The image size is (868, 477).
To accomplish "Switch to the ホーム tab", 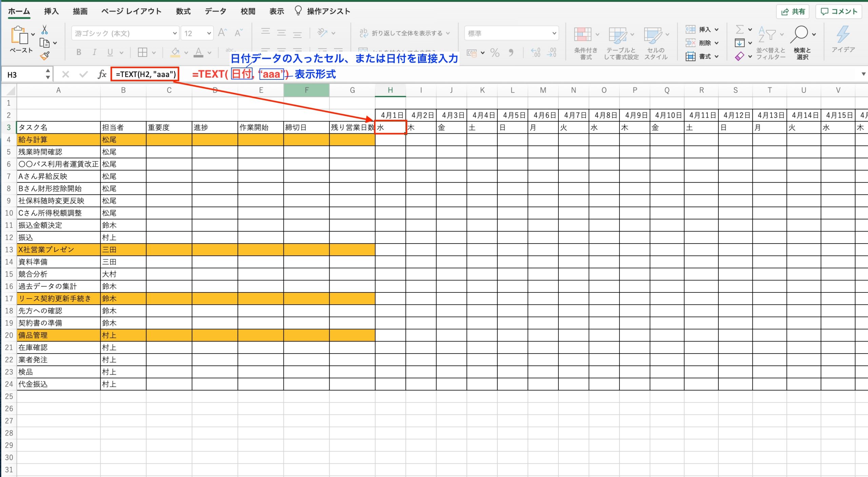I will (19, 11).
